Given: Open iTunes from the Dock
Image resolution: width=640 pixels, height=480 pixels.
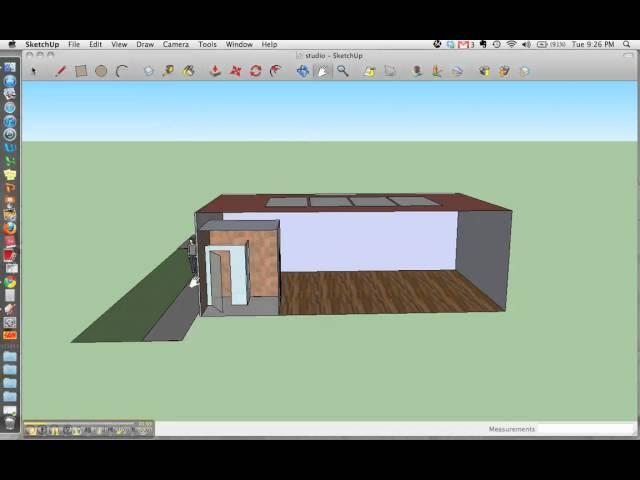Looking at the screenshot, I should pos(10,121).
